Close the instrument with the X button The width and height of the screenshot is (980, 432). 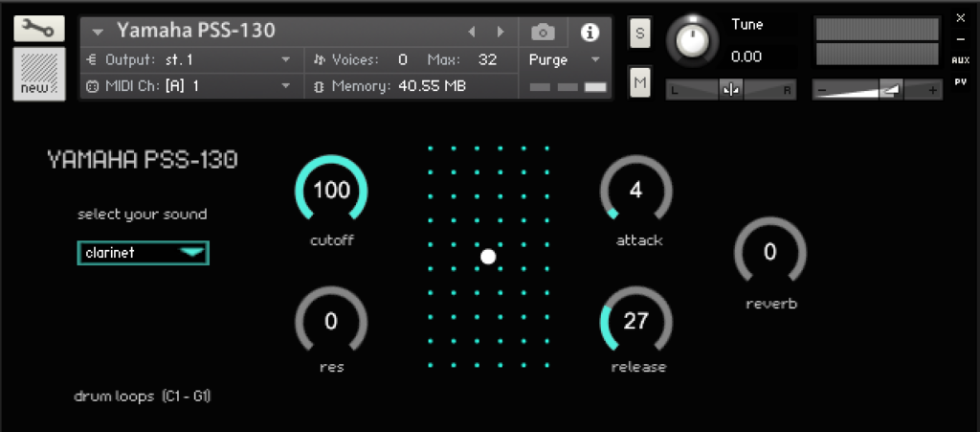(x=961, y=18)
